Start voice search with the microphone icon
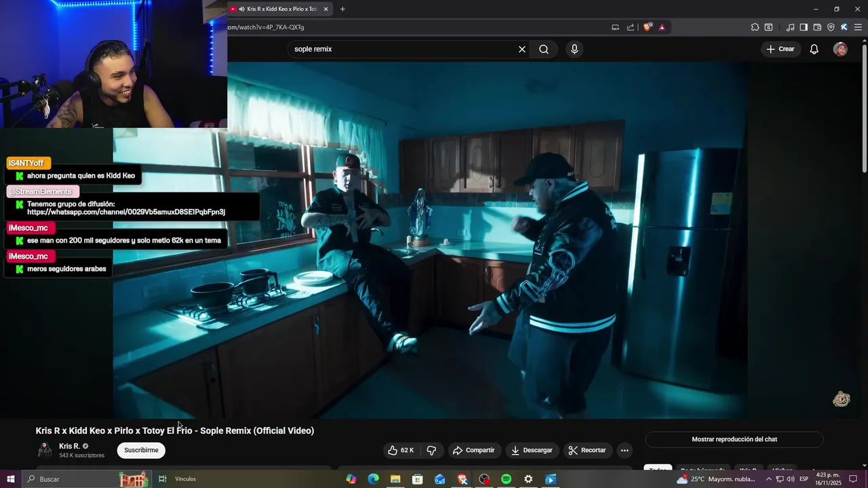The height and width of the screenshot is (488, 868). tap(574, 49)
